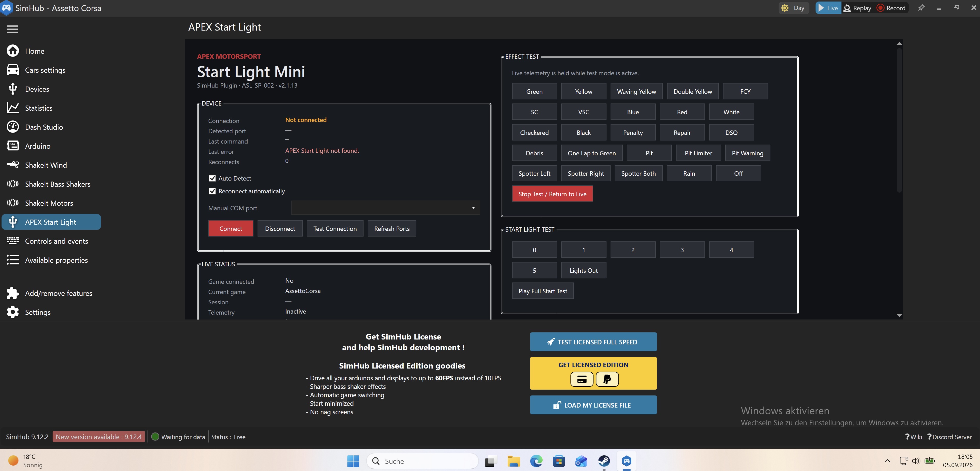The image size is (980, 471).
Task: Test the Checkered flag effect
Action: point(534,133)
